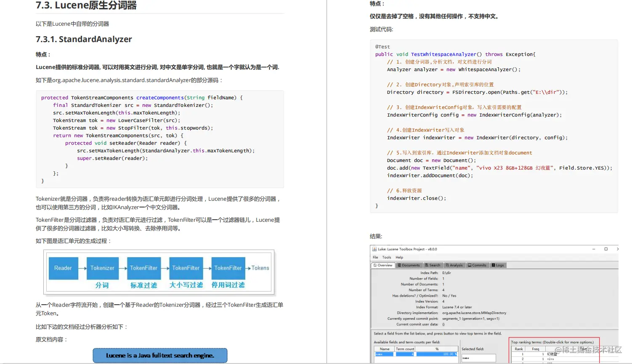
Task: Open the Tools menu in Luke
Action: (x=386, y=257)
